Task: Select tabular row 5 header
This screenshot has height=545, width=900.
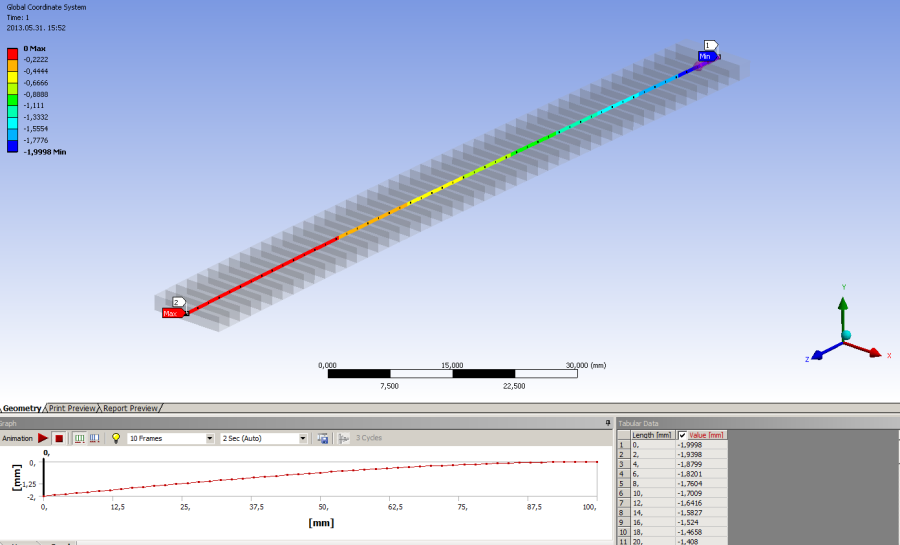Action: pyautogui.click(x=623, y=484)
